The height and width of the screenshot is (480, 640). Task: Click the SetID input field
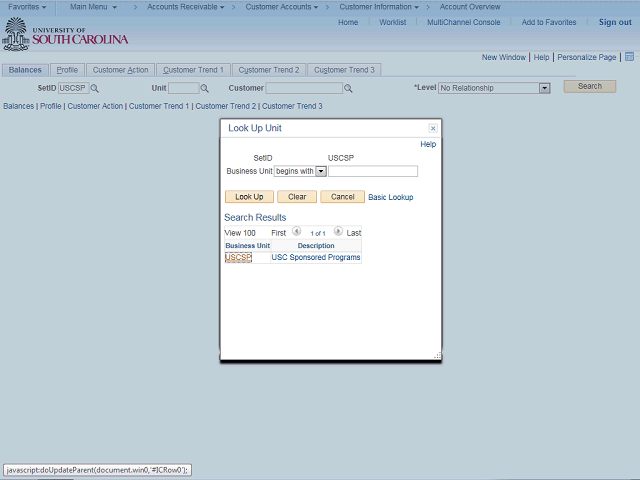click(73, 88)
